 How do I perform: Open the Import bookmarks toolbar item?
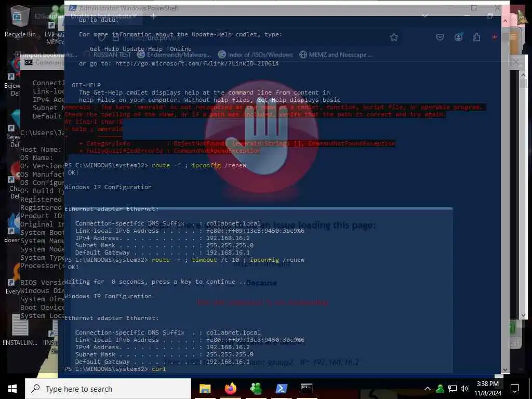[46, 54]
